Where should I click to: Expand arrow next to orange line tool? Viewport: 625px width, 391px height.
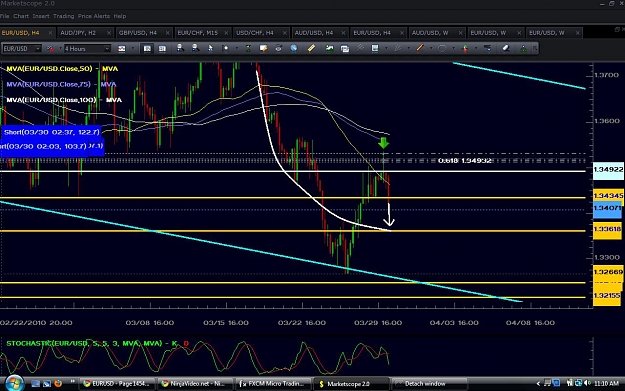(431, 49)
